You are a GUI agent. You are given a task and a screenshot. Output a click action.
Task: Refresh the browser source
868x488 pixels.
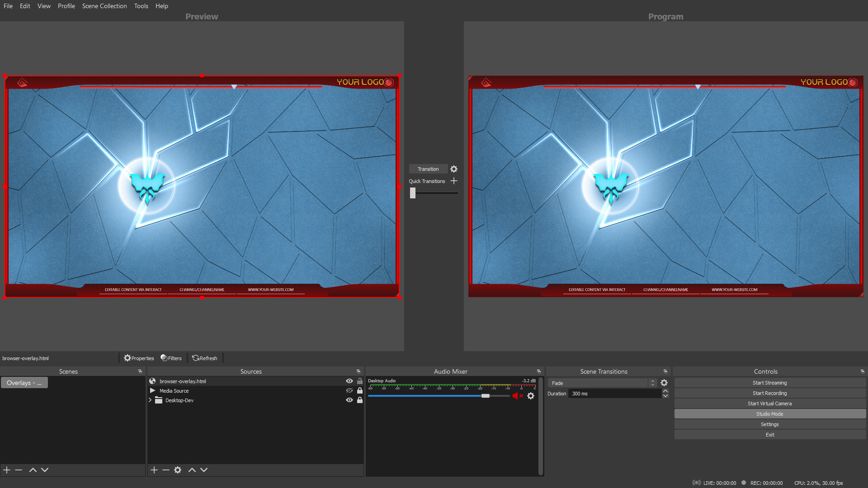point(204,358)
